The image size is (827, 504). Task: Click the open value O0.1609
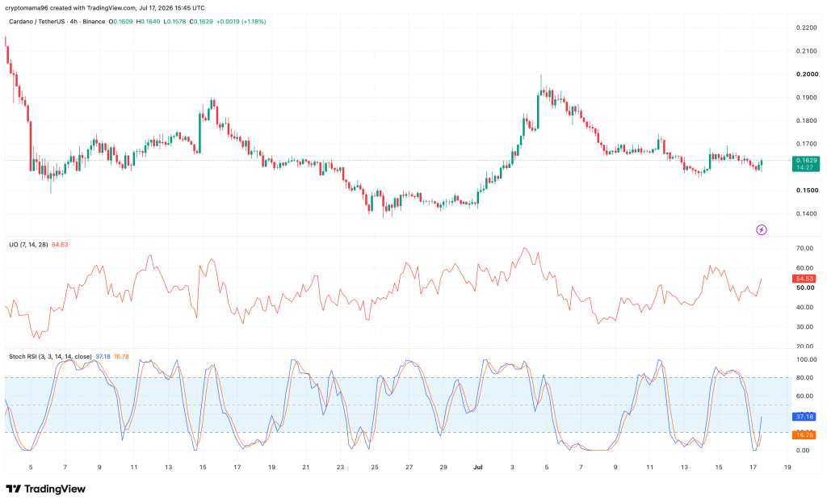(x=121, y=22)
